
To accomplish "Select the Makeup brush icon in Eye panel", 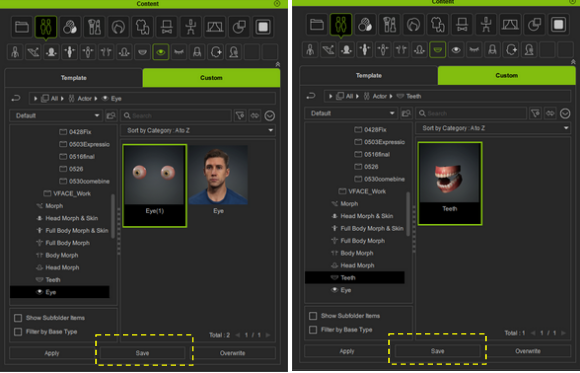I will tap(94, 27).
